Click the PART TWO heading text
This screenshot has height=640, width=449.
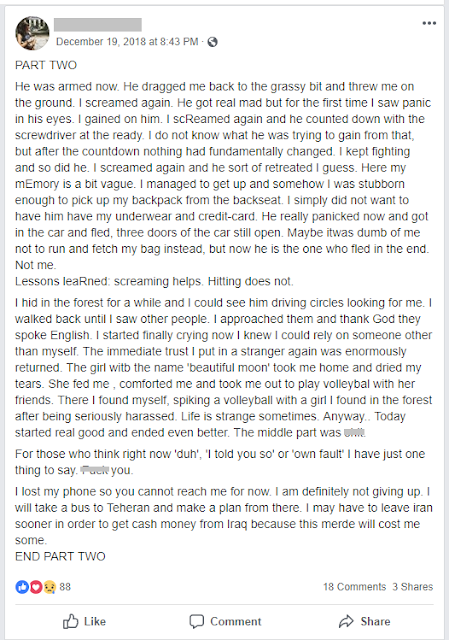tap(46, 65)
